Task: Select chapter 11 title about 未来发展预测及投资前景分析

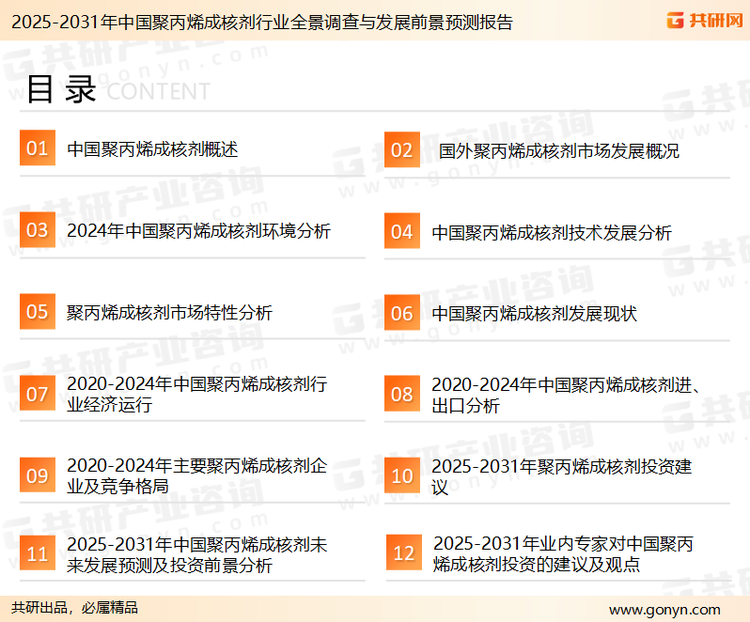Action: [197, 555]
